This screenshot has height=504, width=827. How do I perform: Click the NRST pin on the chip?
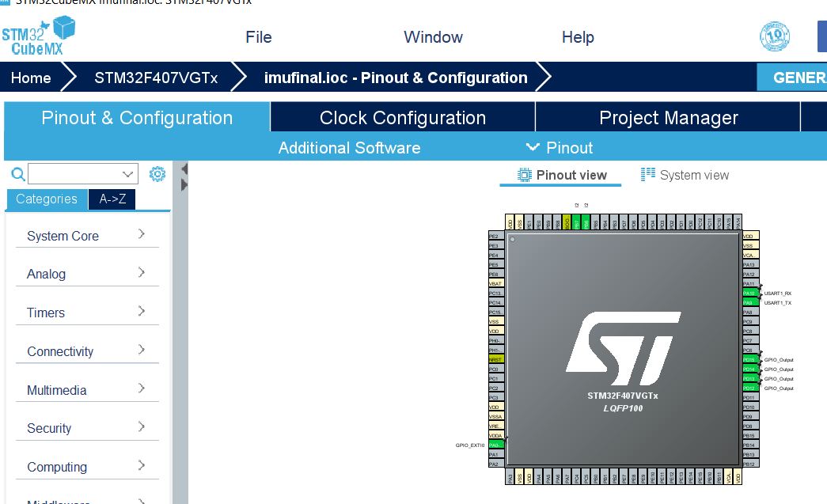[x=496, y=359]
